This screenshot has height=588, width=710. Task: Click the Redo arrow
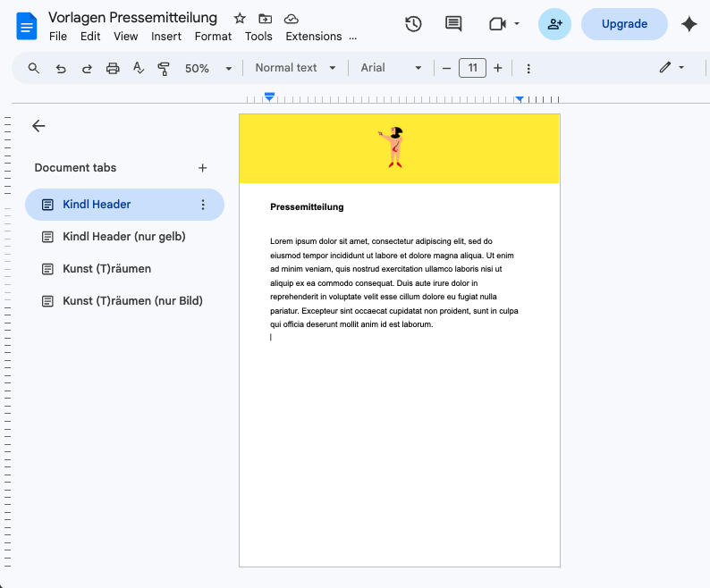[87, 68]
